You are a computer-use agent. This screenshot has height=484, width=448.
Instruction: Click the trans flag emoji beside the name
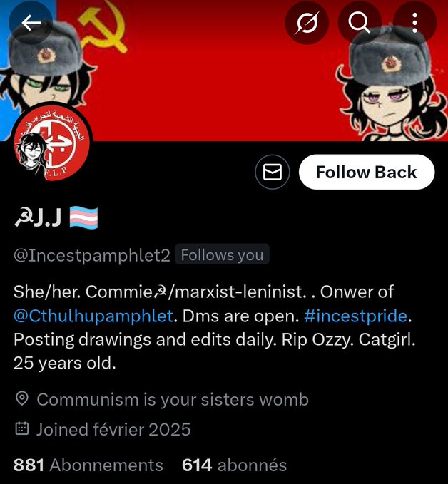(83, 217)
